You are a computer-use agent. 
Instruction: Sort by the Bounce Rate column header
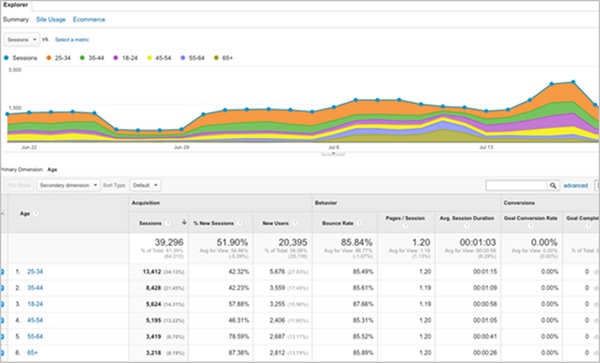(338, 223)
